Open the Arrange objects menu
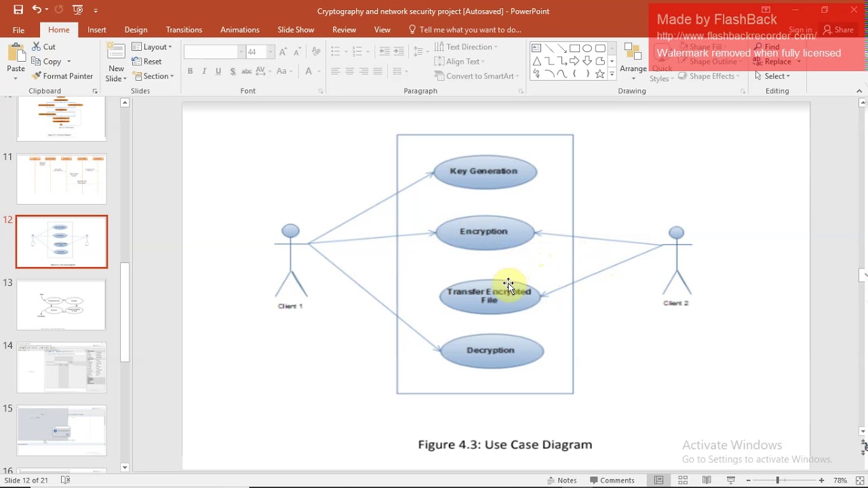 tap(633, 62)
